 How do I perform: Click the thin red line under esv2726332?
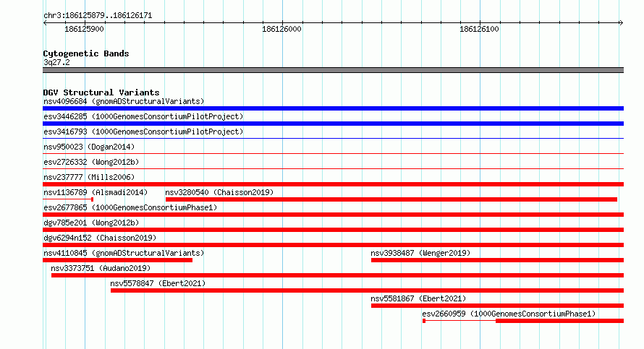click(333, 169)
